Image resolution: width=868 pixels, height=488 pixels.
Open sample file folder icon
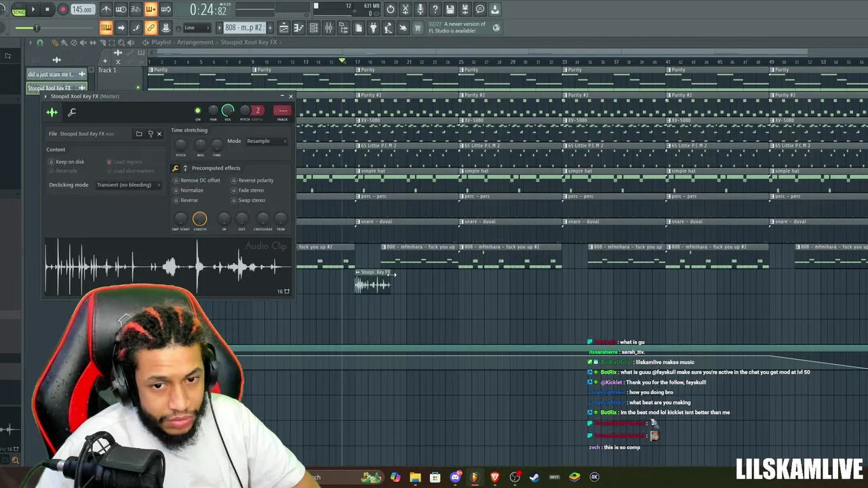pyautogui.click(x=139, y=134)
